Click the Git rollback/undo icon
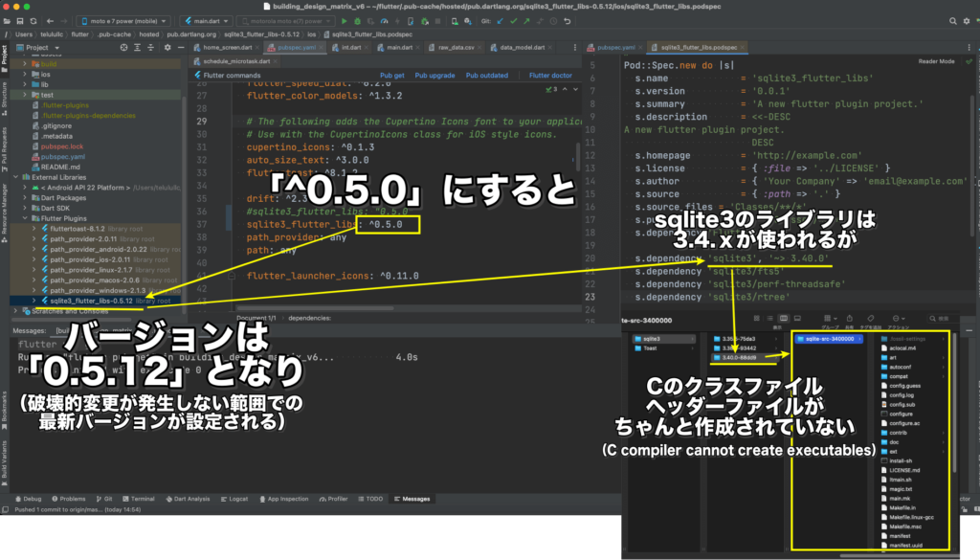The image size is (980, 560). (568, 21)
